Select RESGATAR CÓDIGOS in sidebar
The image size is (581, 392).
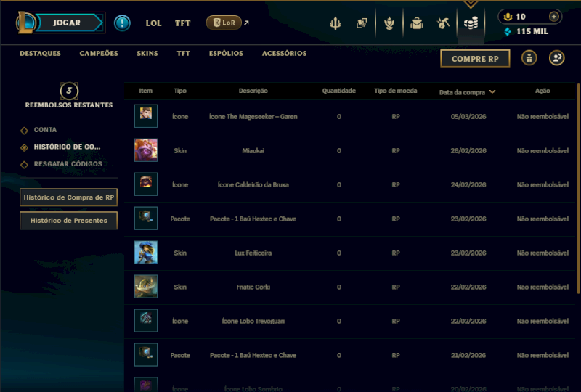click(x=68, y=164)
